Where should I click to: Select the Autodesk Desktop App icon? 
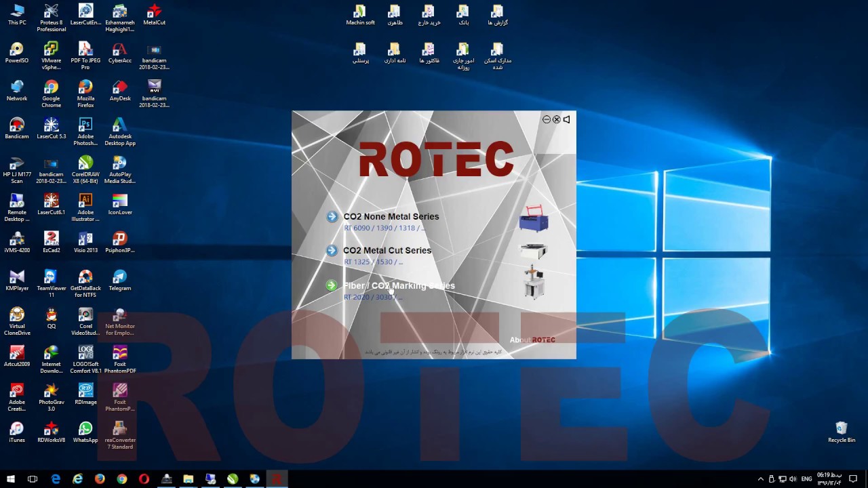point(120,133)
